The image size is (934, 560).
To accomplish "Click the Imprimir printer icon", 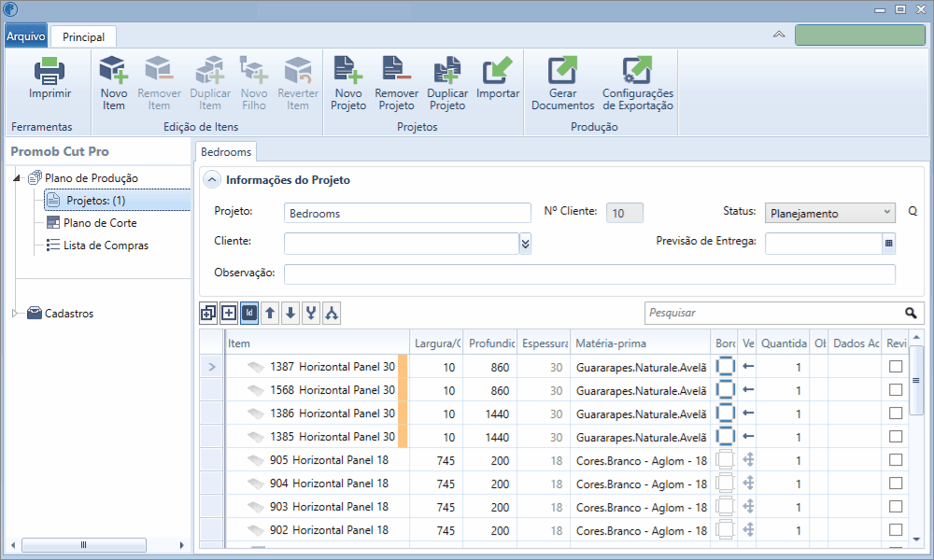I will 50,71.
